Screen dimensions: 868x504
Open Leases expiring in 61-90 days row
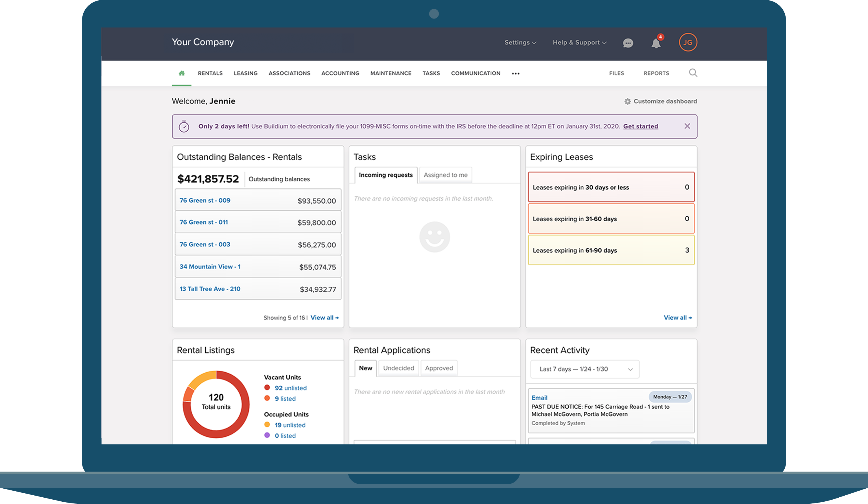coord(611,250)
